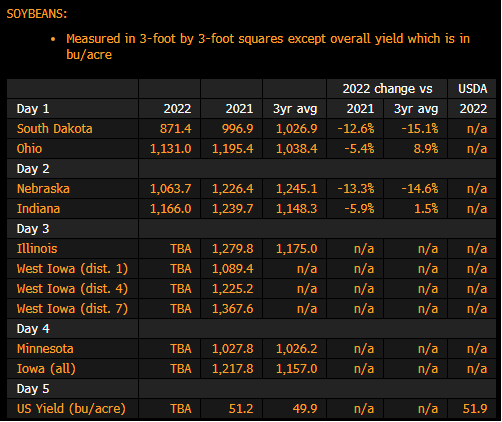Click the Day 1 section header
This screenshot has width=502, height=422.
click(33, 109)
